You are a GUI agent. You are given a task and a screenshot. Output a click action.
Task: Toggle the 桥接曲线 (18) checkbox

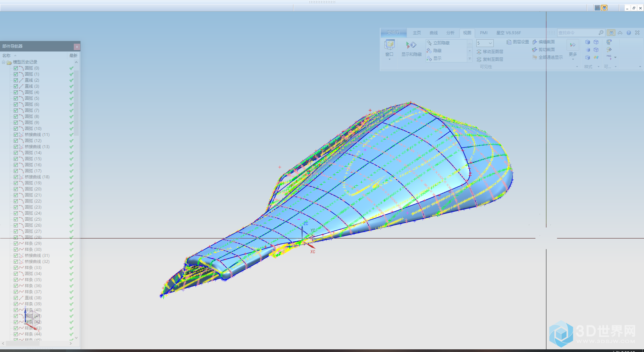pyautogui.click(x=16, y=177)
